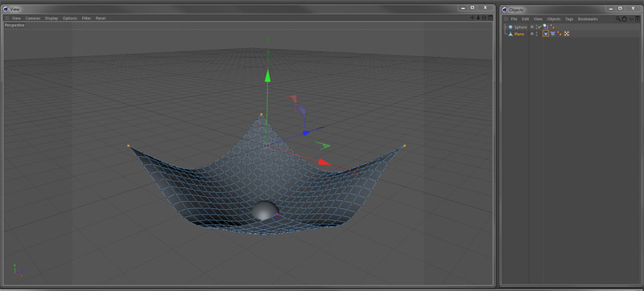Maximize the View window
Screen dimensions: 644x291
(473, 8)
